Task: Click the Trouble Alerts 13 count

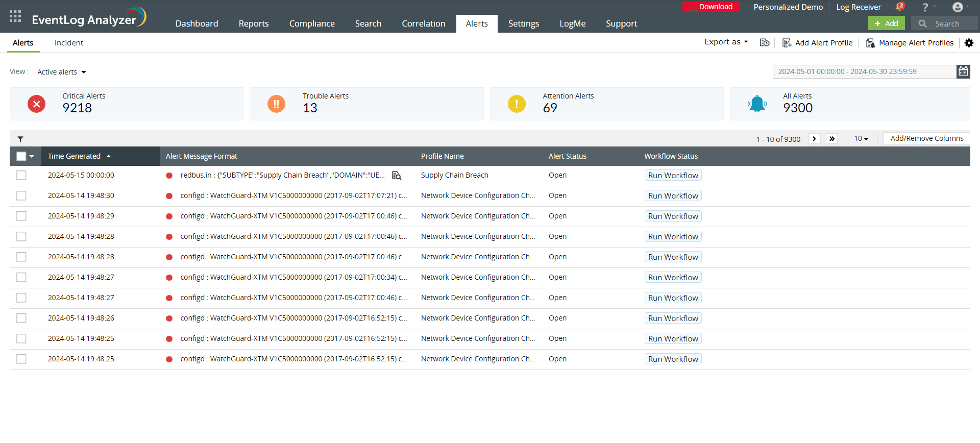Action: (310, 108)
